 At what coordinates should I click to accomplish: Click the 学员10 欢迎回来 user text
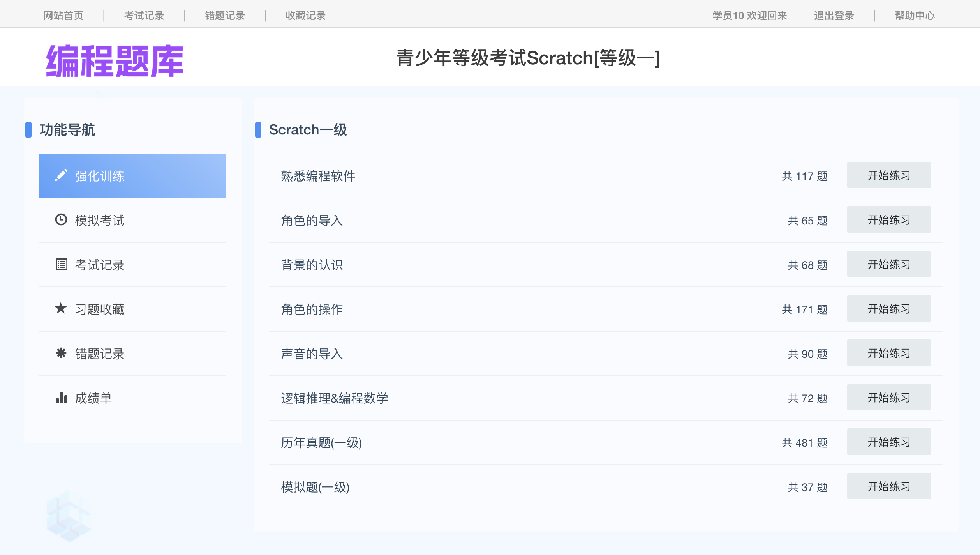click(750, 16)
